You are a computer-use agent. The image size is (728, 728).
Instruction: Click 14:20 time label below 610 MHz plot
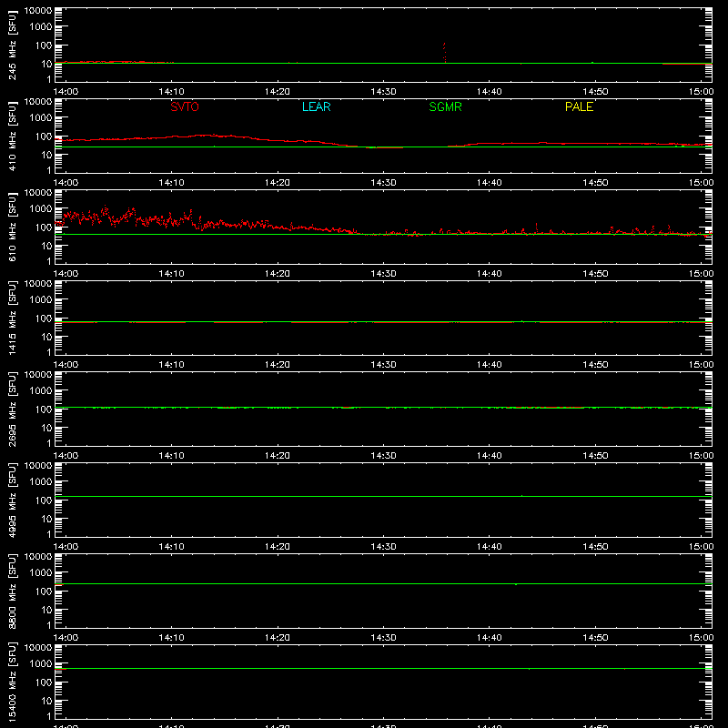pos(278,274)
